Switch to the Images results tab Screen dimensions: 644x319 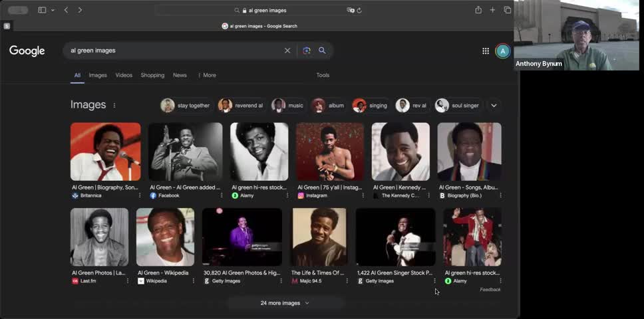(98, 75)
